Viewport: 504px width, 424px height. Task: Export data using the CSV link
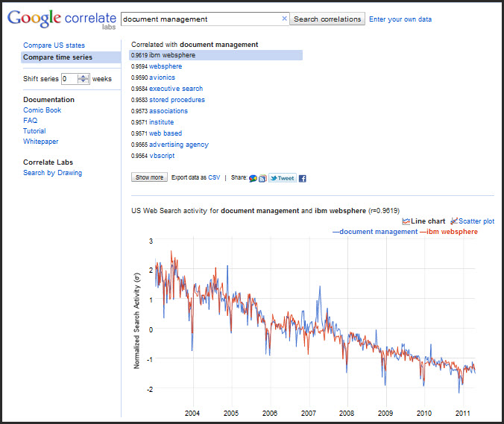tap(214, 177)
